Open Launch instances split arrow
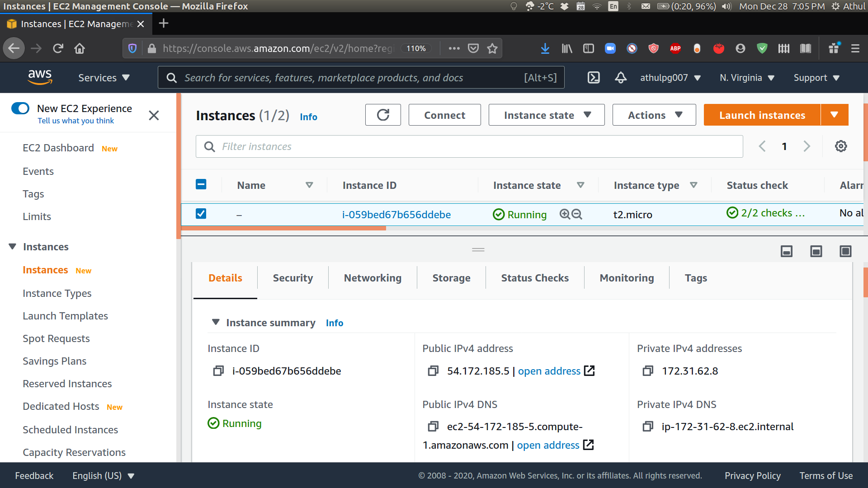This screenshot has width=868, height=488. pyautogui.click(x=835, y=115)
